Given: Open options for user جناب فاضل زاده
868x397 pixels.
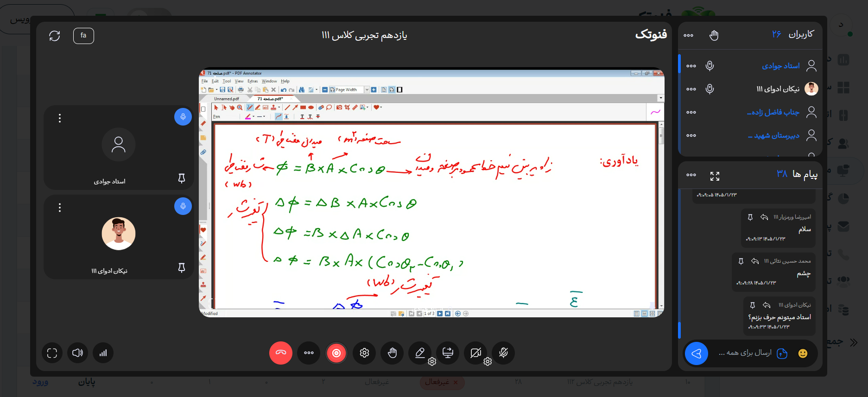Looking at the screenshot, I should coord(691,112).
